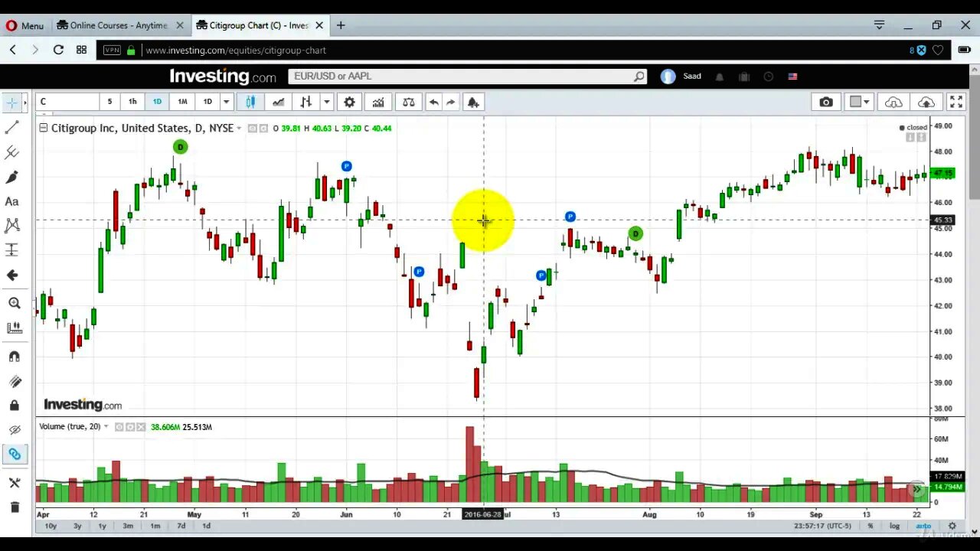Set 1y time range
This screenshot has width=980, height=551.
click(102, 526)
